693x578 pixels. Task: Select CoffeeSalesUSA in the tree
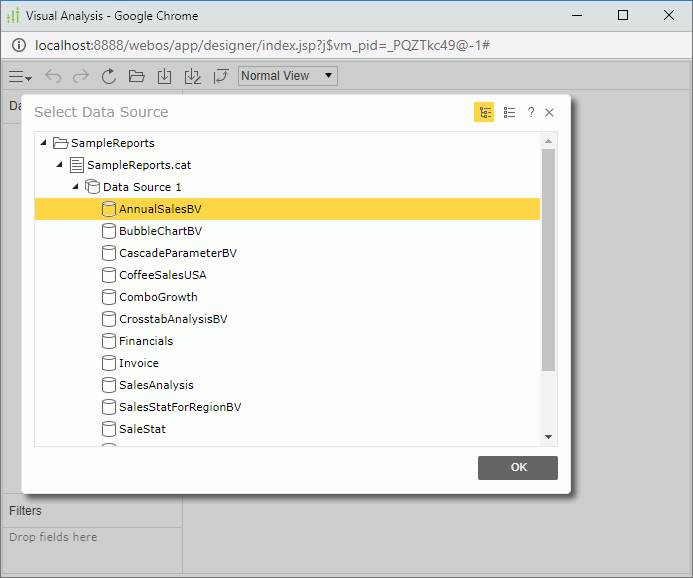[162, 275]
